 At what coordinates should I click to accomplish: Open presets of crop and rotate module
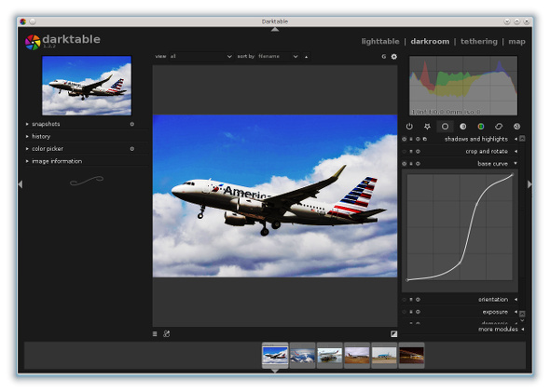coord(411,152)
